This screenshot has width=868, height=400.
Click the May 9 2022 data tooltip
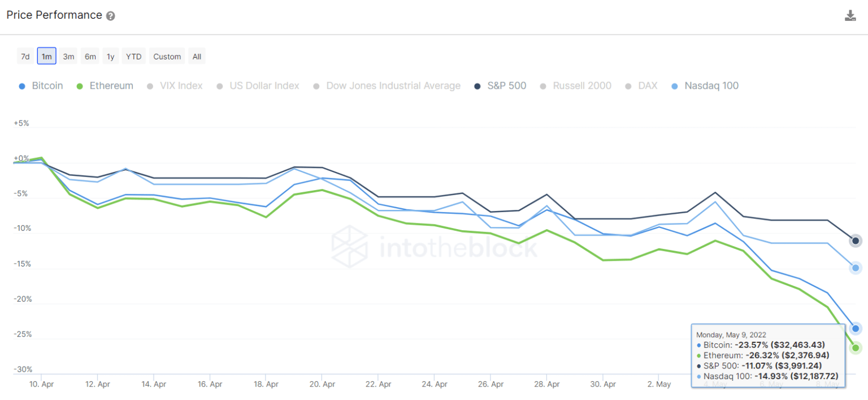767,355
